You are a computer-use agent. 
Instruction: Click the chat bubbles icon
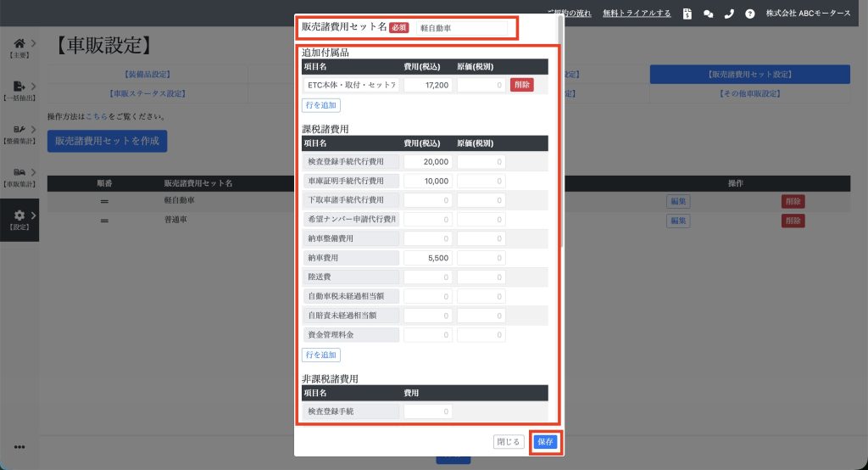tap(709, 14)
